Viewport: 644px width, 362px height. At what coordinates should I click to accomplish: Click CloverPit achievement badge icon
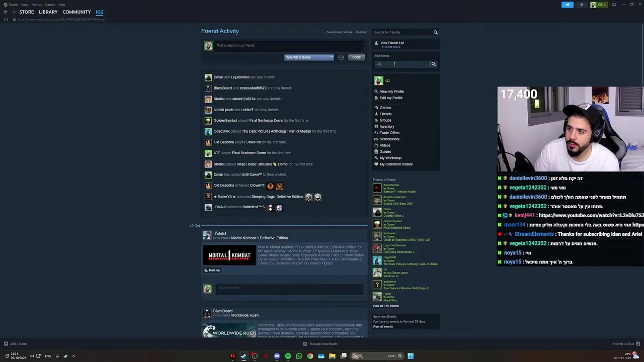[x=271, y=186]
